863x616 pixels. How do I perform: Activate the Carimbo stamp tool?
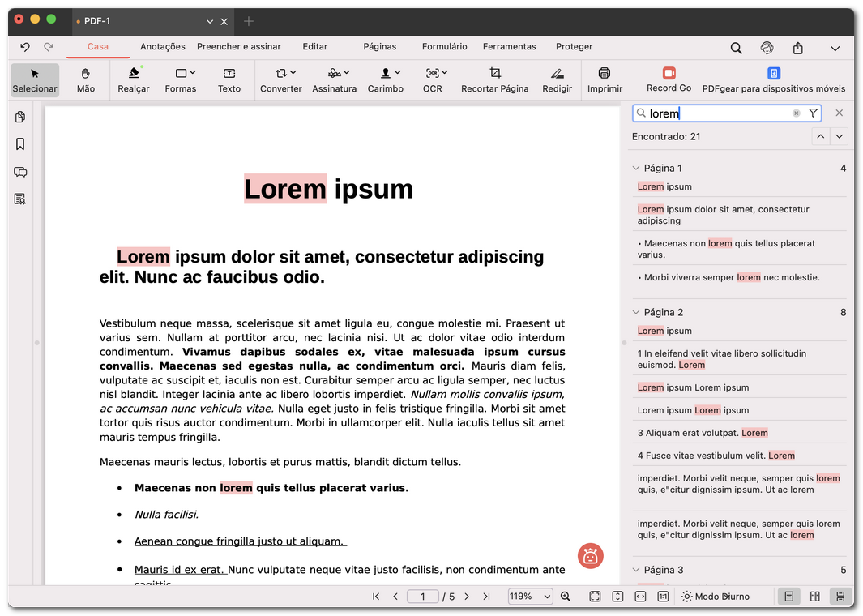click(386, 80)
